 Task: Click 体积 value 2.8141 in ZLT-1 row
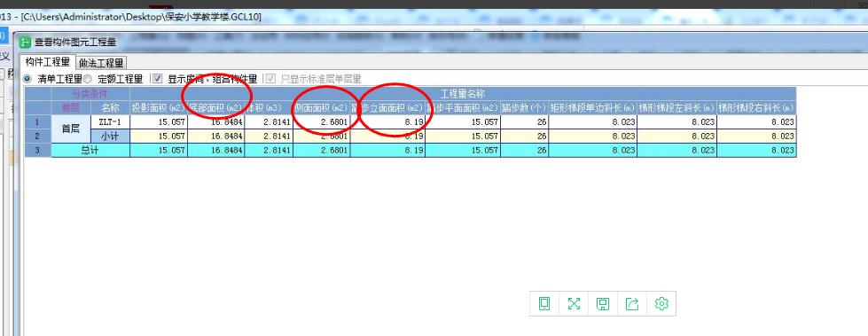point(269,121)
